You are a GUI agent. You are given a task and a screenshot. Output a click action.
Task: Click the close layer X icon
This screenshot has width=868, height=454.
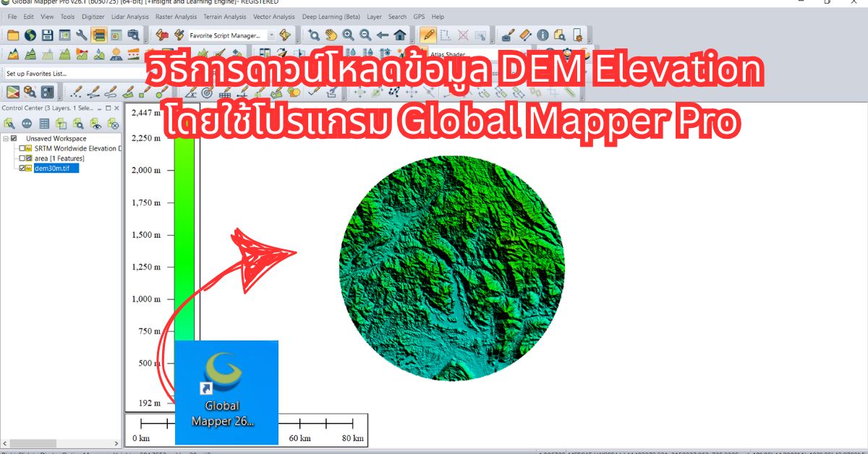[114, 124]
